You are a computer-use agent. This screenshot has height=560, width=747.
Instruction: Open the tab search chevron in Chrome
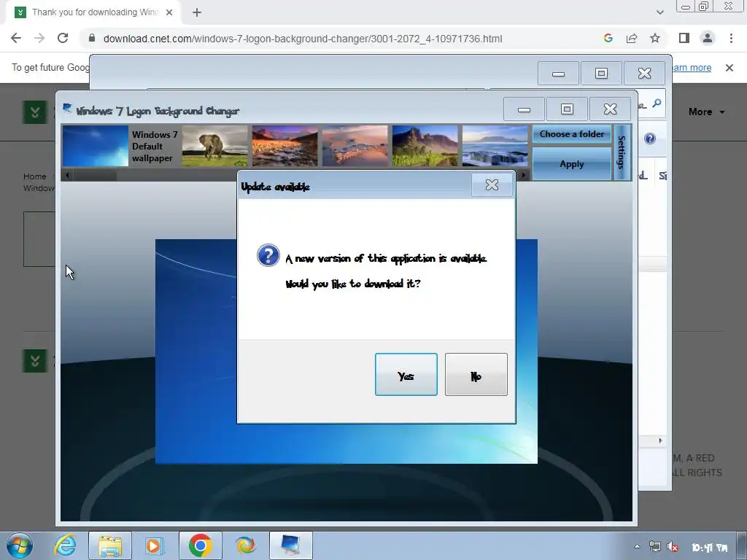(x=659, y=12)
